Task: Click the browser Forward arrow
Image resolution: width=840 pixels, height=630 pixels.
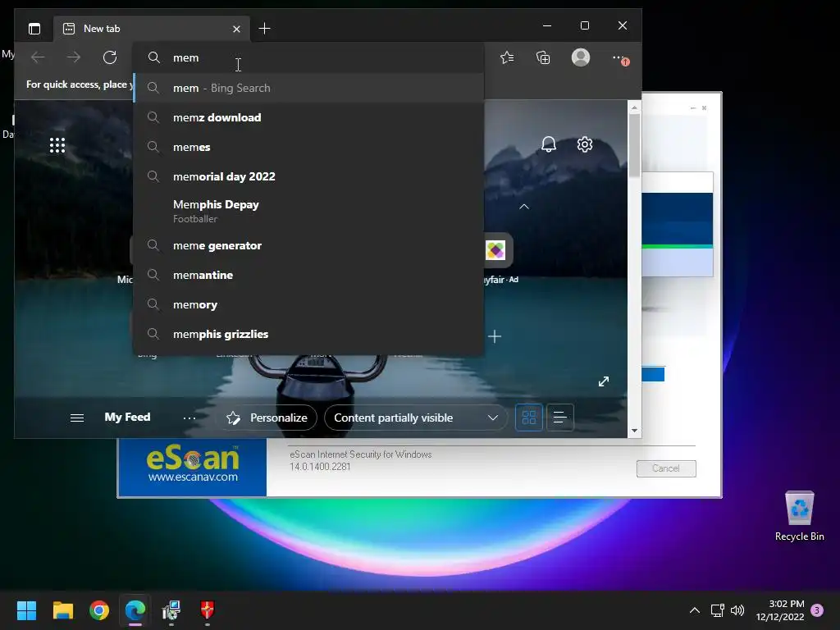Action: point(74,57)
